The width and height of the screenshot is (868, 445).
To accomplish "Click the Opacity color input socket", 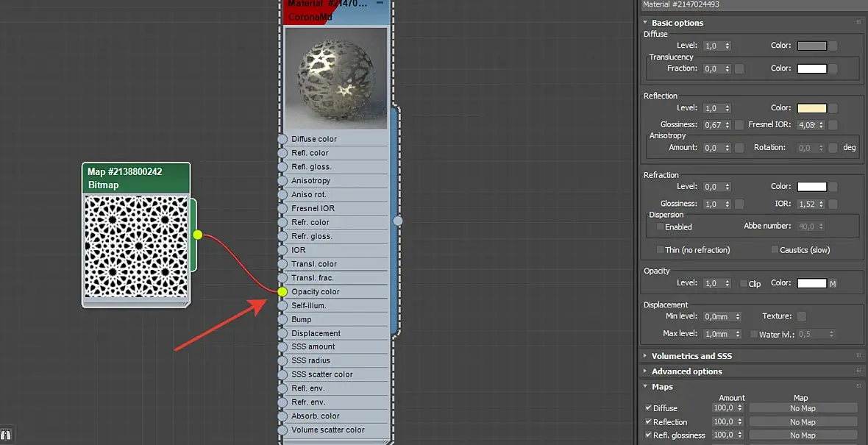I will tap(282, 292).
